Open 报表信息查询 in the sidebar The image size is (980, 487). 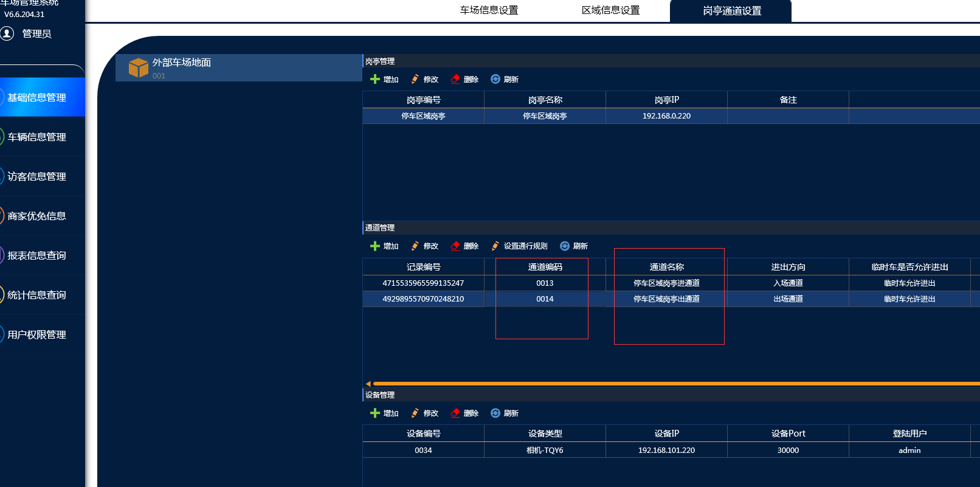pyautogui.click(x=42, y=255)
